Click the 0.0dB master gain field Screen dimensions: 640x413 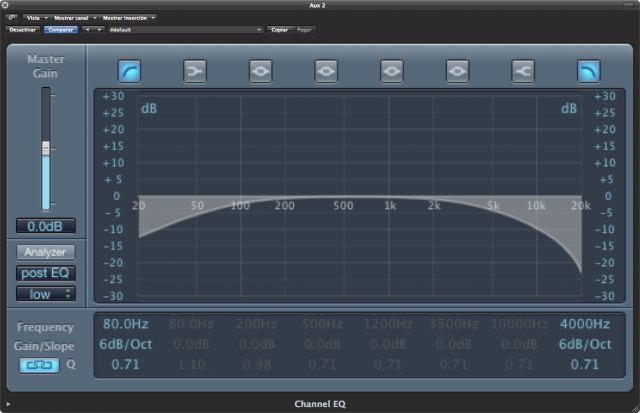(x=46, y=226)
